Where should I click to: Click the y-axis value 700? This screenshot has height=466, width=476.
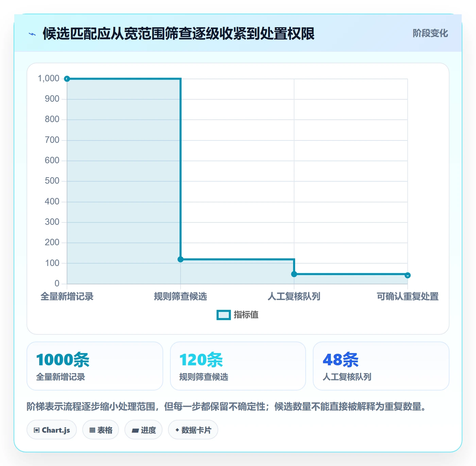(52, 140)
